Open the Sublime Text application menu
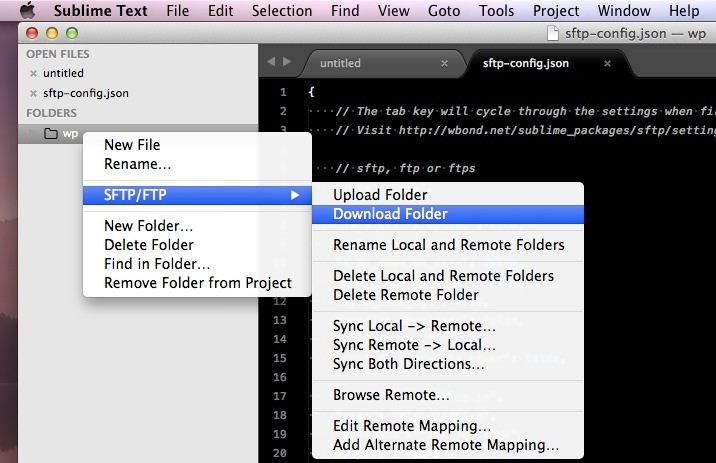The height and width of the screenshot is (463, 716). [100, 11]
